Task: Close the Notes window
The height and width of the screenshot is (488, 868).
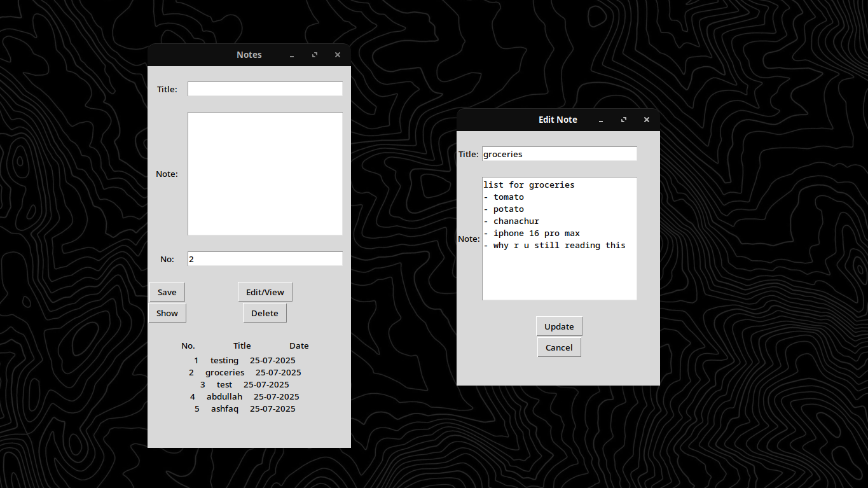Action: click(x=338, y=55)
